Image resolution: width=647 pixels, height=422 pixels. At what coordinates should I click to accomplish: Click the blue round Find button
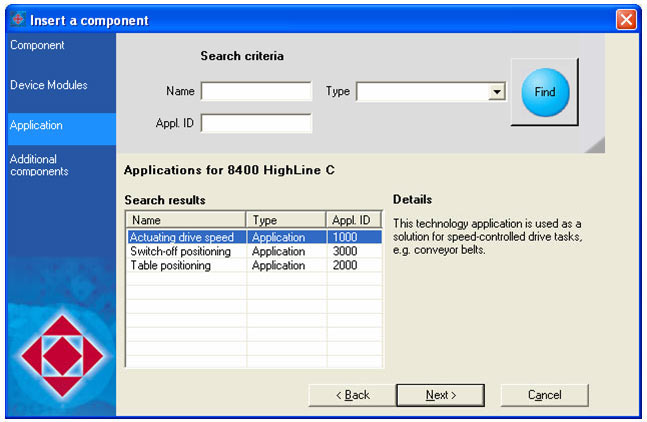pyautogui.click(x=544, y=92)
